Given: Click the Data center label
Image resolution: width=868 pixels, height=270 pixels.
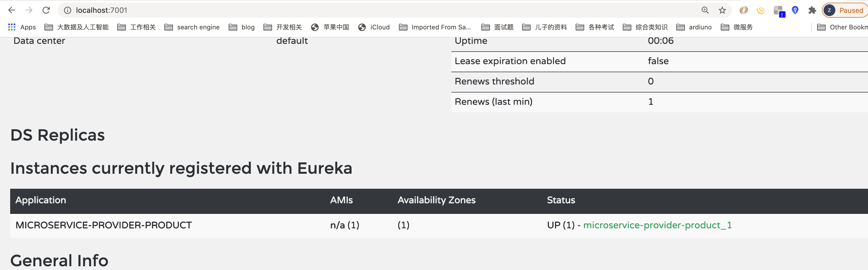Looking at the screenshot, I should 39,41.
